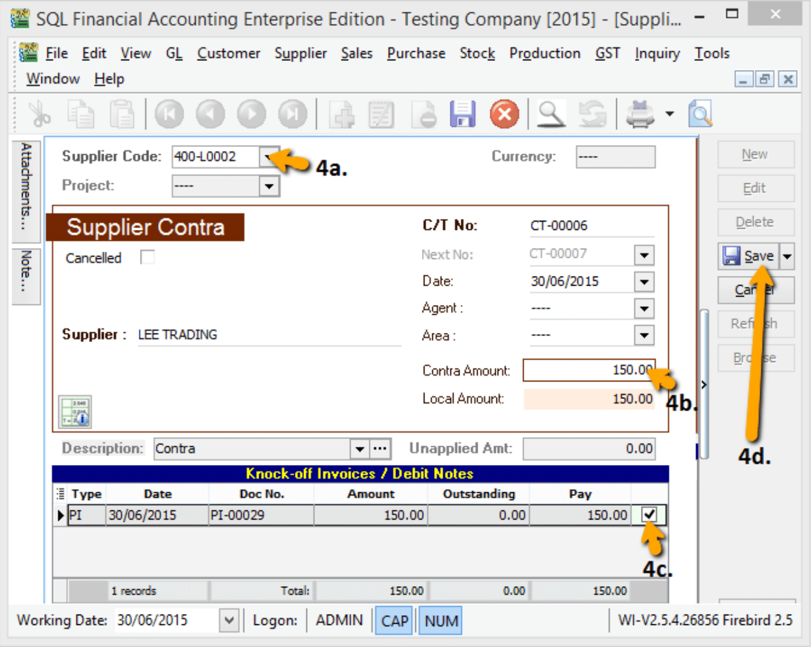Open the GST menu
Viewport: 812px width, 647px height.
(607, 53)
